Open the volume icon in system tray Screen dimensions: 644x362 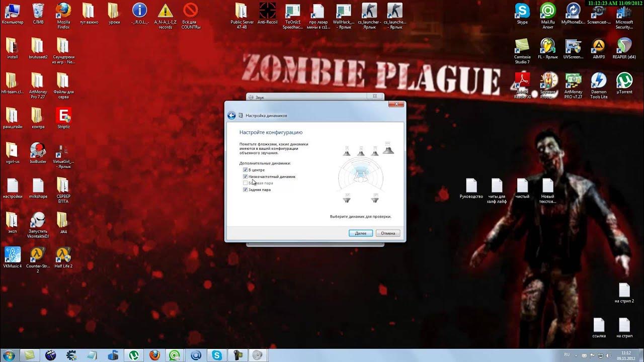pos(608,355)
